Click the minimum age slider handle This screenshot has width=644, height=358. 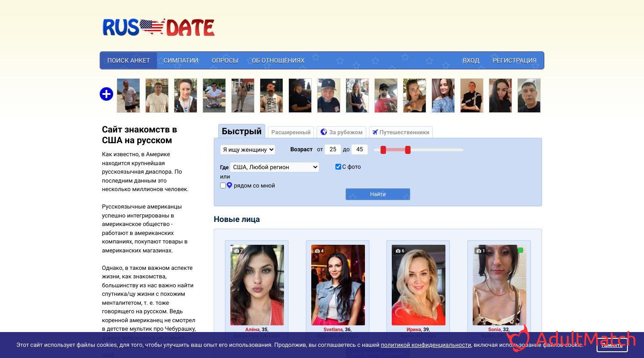point(383,150)
